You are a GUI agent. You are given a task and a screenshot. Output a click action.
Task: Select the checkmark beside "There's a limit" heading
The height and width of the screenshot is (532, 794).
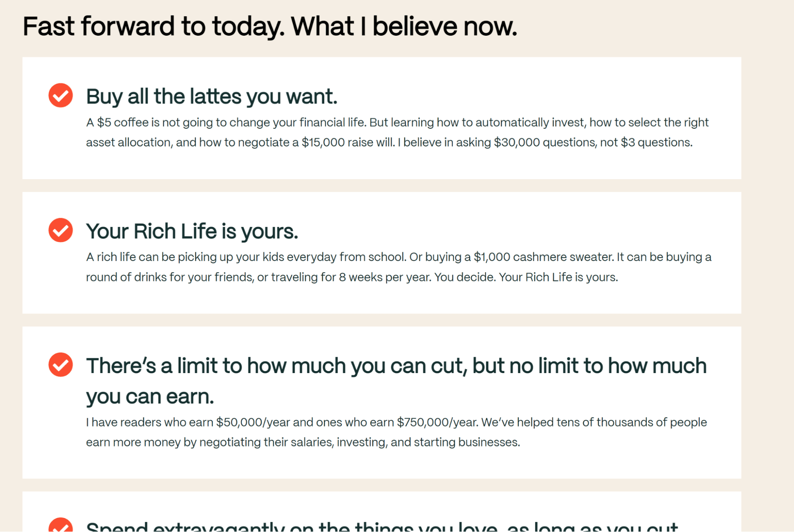coord(60,365)
